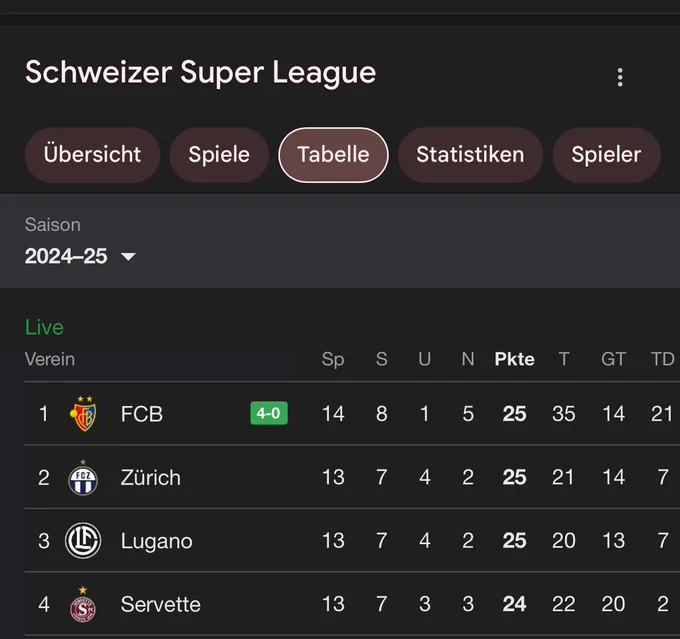Click the Schweizer Super League title

(200, 73)
